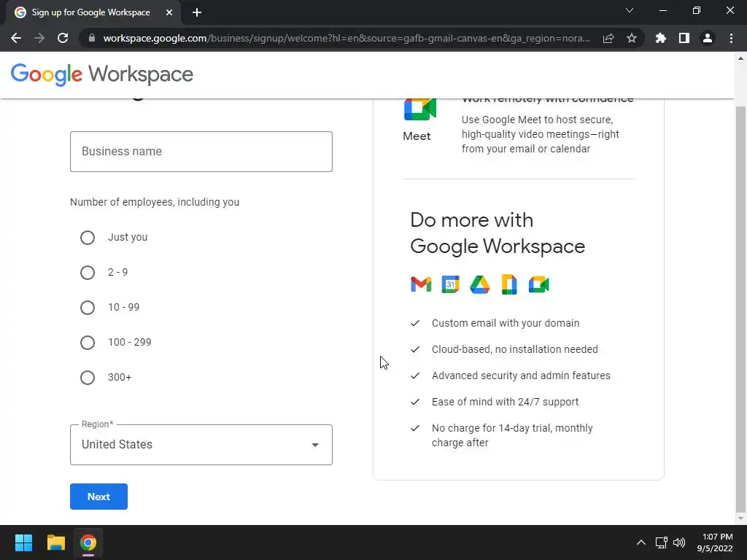Minimize the Chrome window
Screen dimensions: 747x560
[662, 10]
